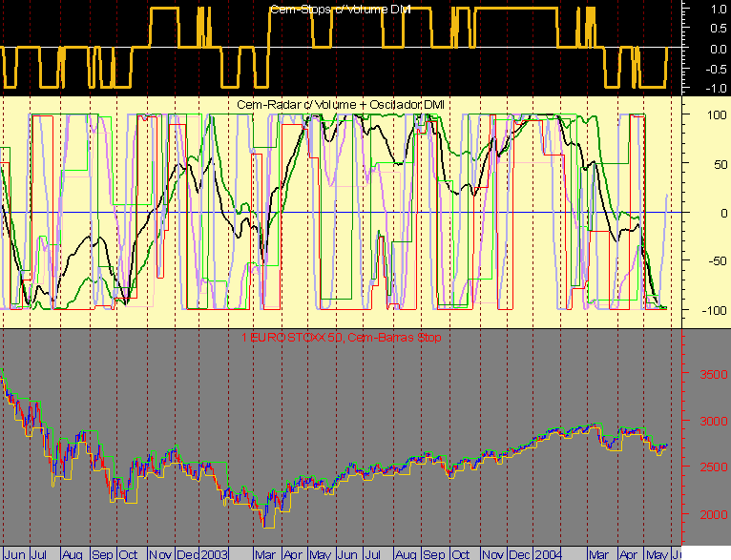Click the 'Cem-Stops c/ Volume DMI' panel title

coord(341,10)
